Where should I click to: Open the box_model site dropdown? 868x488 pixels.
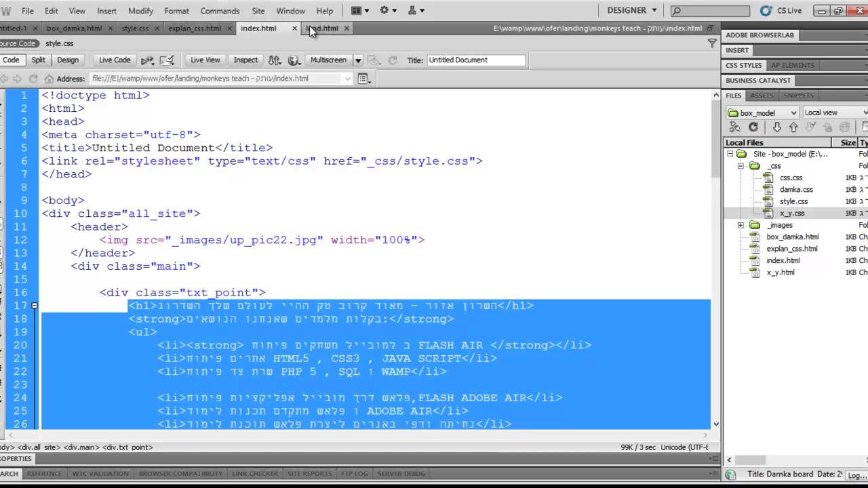763,113
